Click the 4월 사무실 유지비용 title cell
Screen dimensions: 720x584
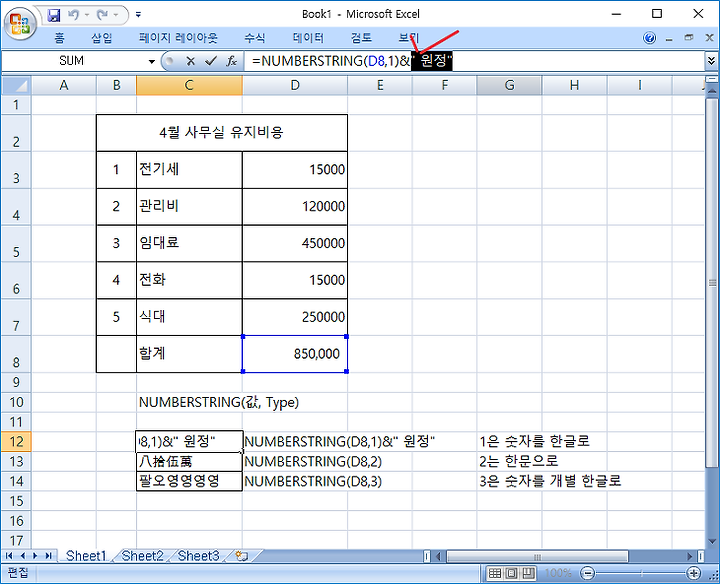222,133
